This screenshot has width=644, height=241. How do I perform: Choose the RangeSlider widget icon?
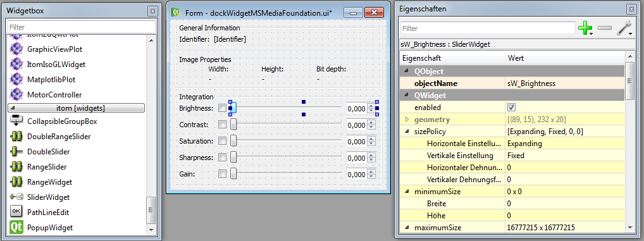tap(16, 167)
